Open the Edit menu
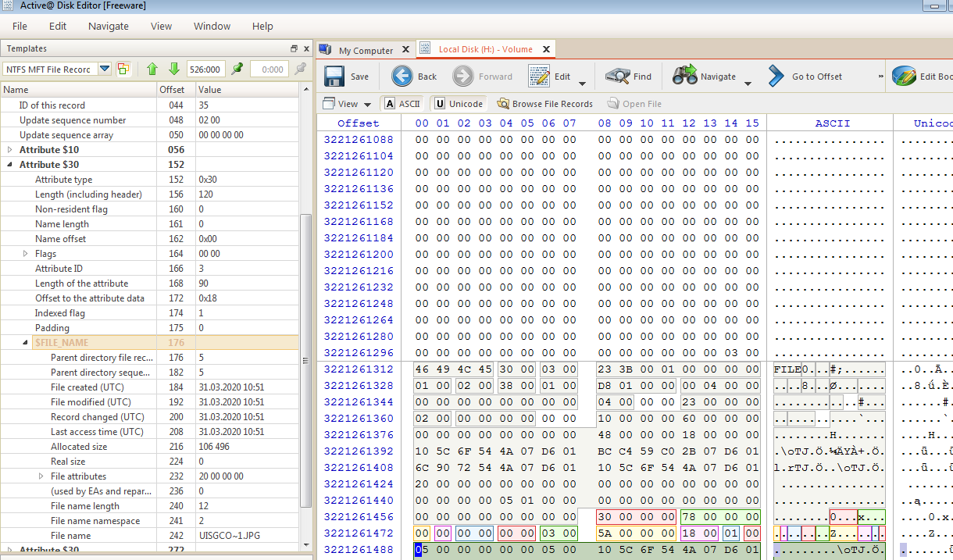 pos(58,26)
